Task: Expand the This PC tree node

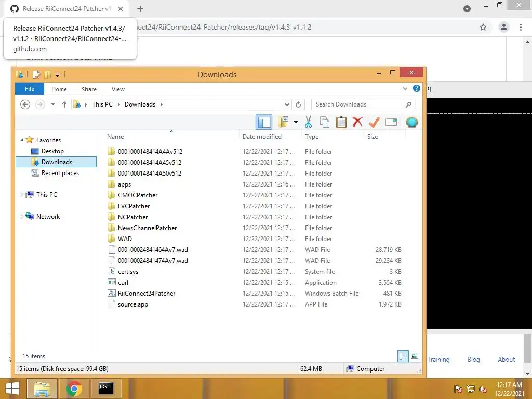Action: pyautogui.click(x=22, y=195)
